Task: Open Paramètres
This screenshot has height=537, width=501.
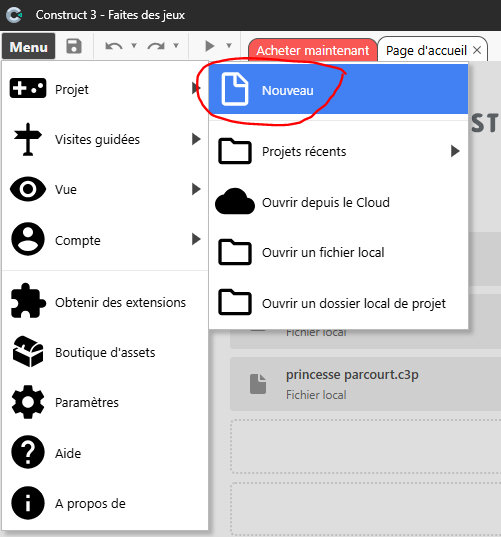Action: point(105,402)
